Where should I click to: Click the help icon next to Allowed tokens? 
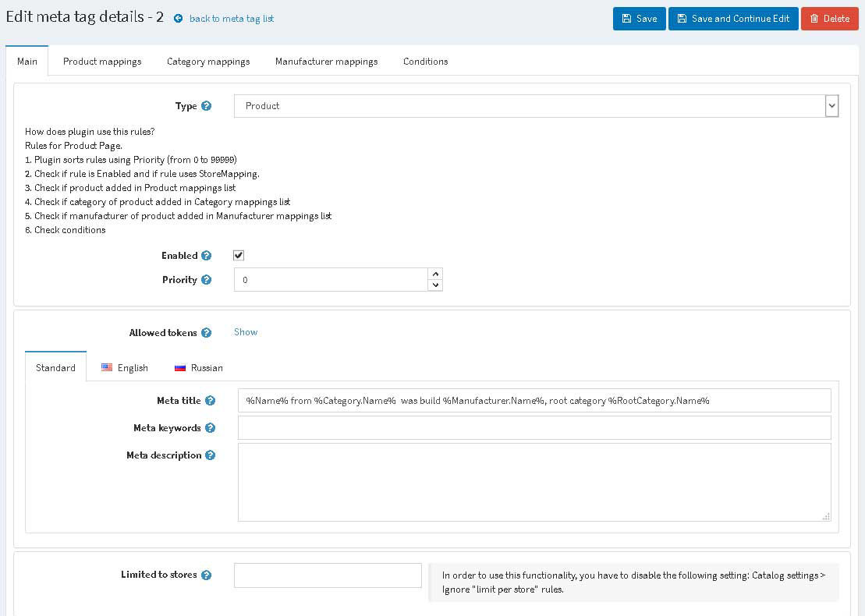pyautogui.click(x=206, y=332)
